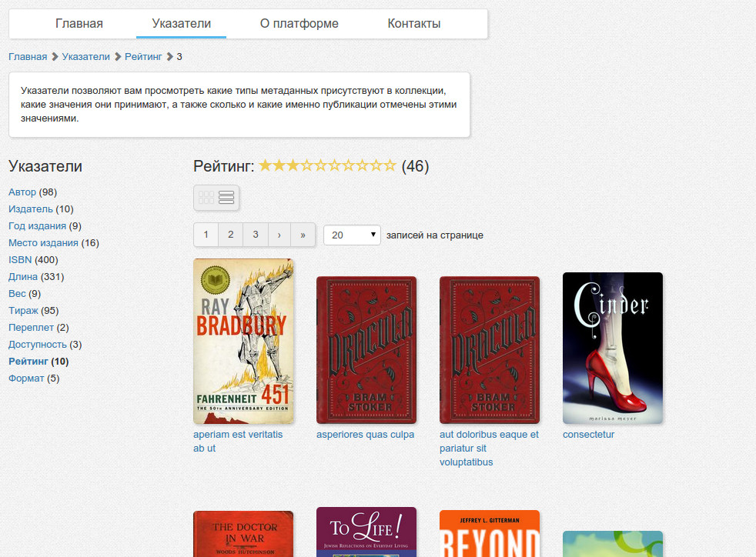Open asperiores quas culpa title link
The image size is (756, 557).
[365, 435]
